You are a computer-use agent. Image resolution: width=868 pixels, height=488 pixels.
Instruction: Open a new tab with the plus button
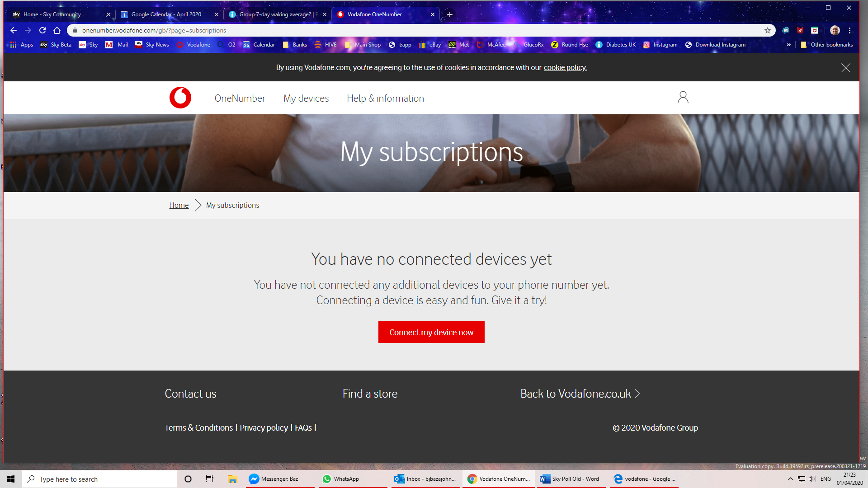coord(449,14)
